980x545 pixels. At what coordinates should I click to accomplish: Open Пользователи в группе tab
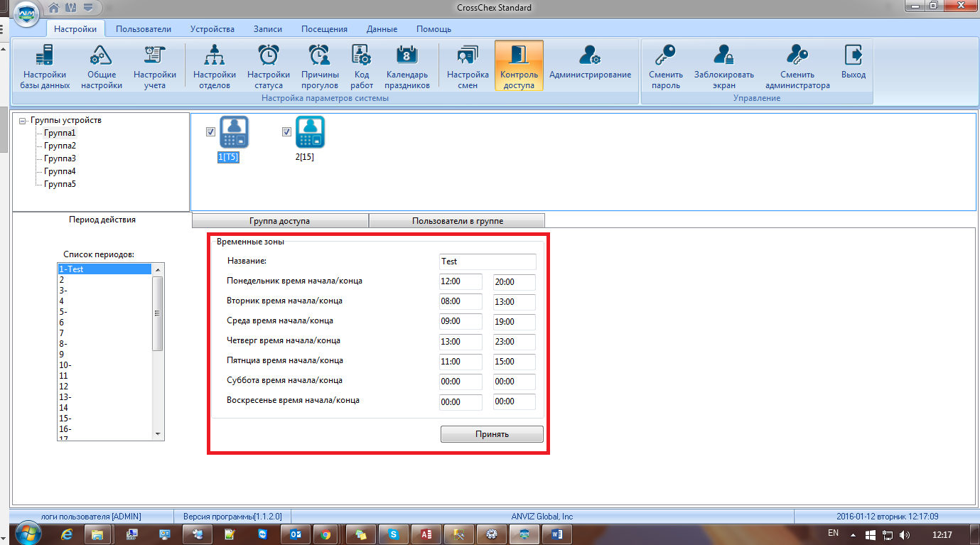click(457, 221)
